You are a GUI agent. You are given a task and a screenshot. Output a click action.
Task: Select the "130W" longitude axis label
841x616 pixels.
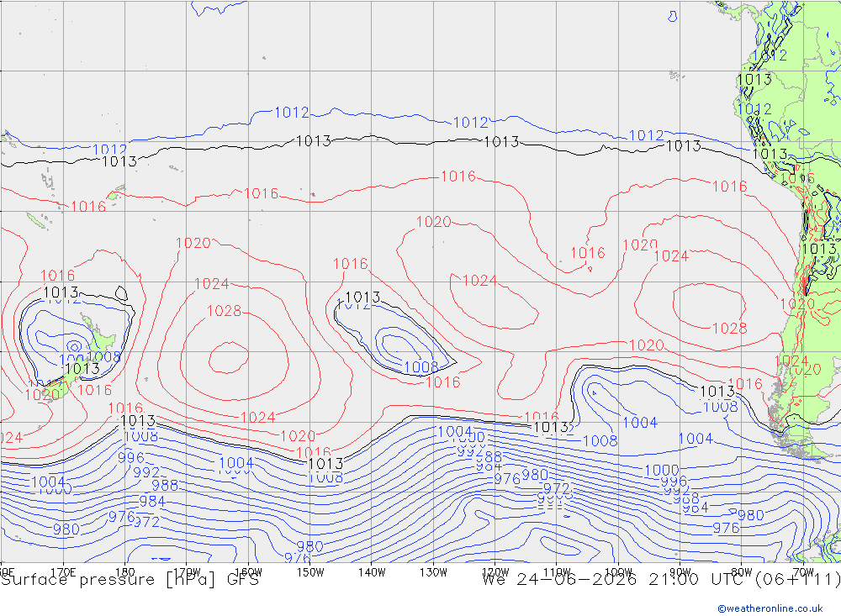[x=433, y=572]
